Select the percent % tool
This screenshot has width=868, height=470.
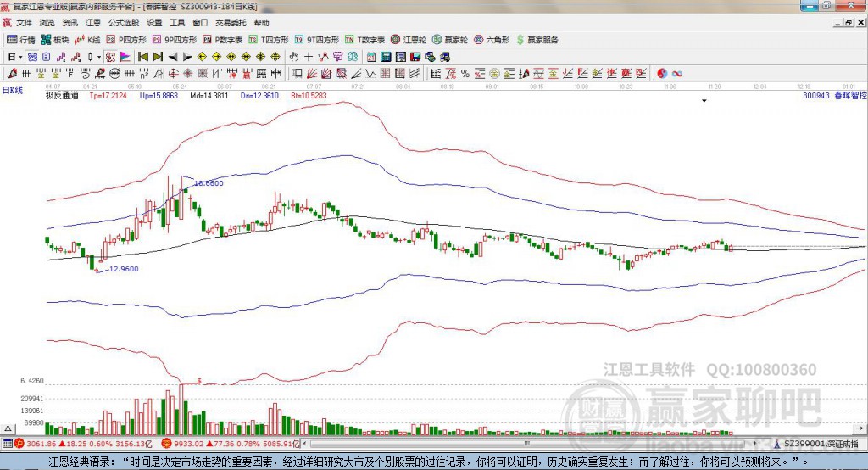465,73
